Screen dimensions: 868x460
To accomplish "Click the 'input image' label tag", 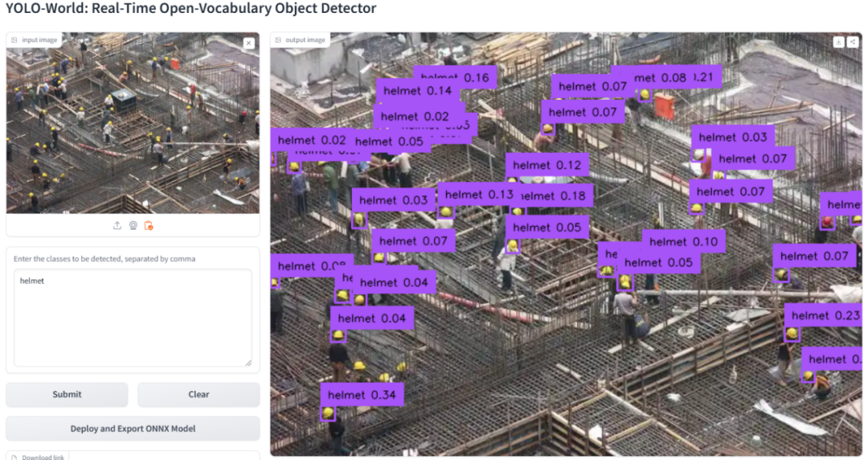I will 35,40.
